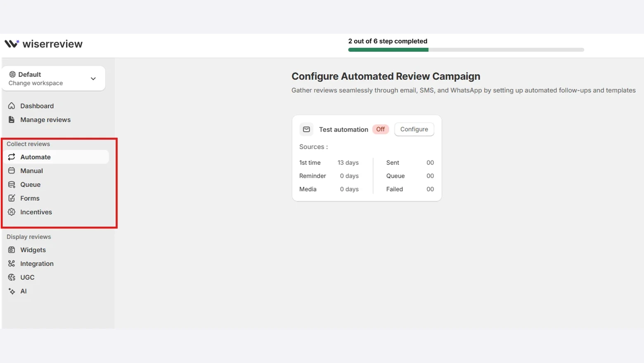Screen dimensions: 644x363
Task: Click the '13 days' 1st time value
Action: (x=348, y=163)
